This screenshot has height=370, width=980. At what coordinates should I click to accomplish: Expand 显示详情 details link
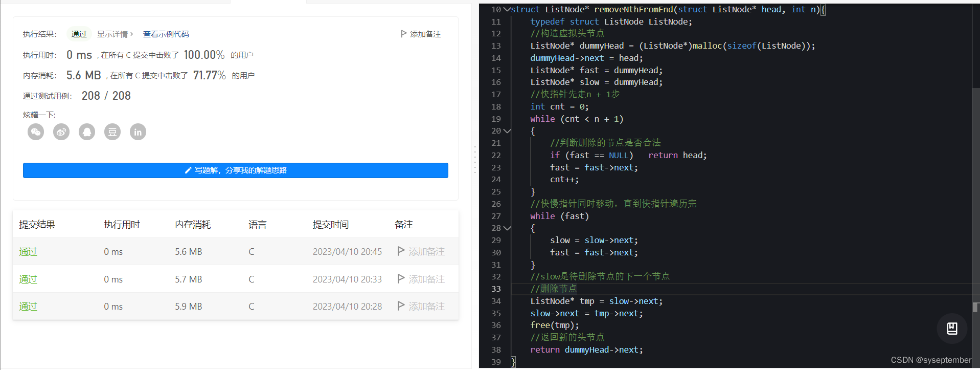[115, 34]
